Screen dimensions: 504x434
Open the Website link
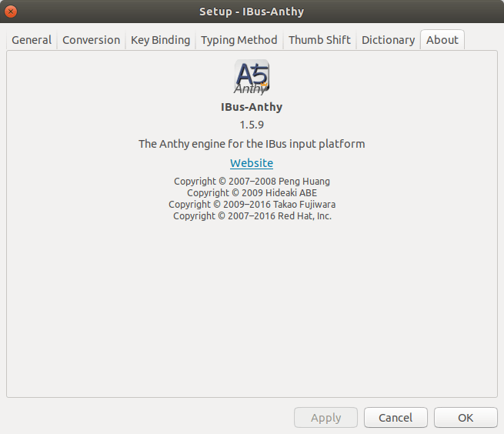click(x=252, y=163)
